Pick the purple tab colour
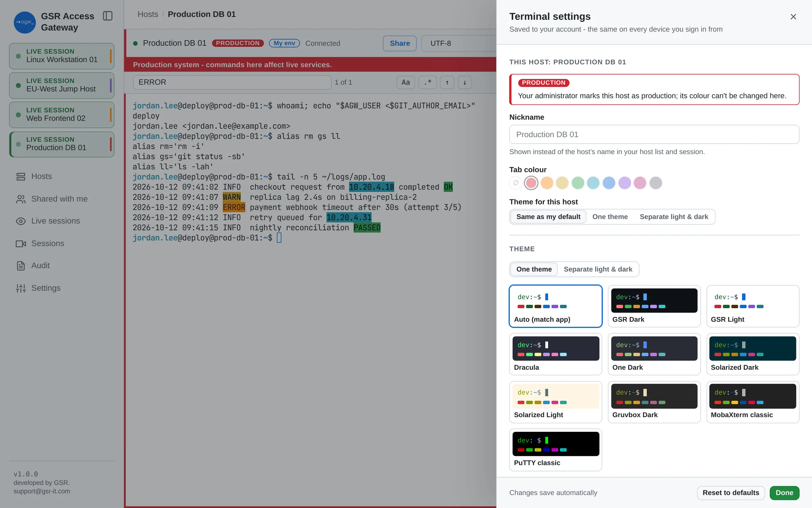Screen dimensions: 812x508 pos(625,183)
